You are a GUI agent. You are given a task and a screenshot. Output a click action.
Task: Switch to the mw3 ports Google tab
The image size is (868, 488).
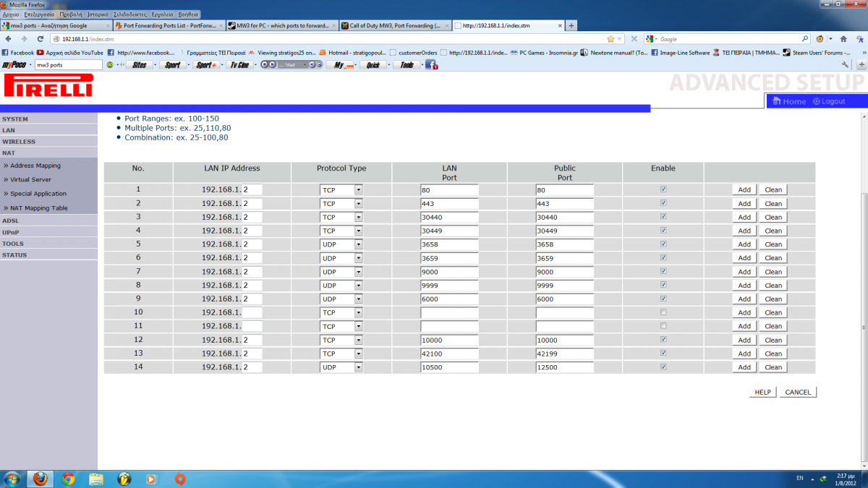[x=56, y=26]
